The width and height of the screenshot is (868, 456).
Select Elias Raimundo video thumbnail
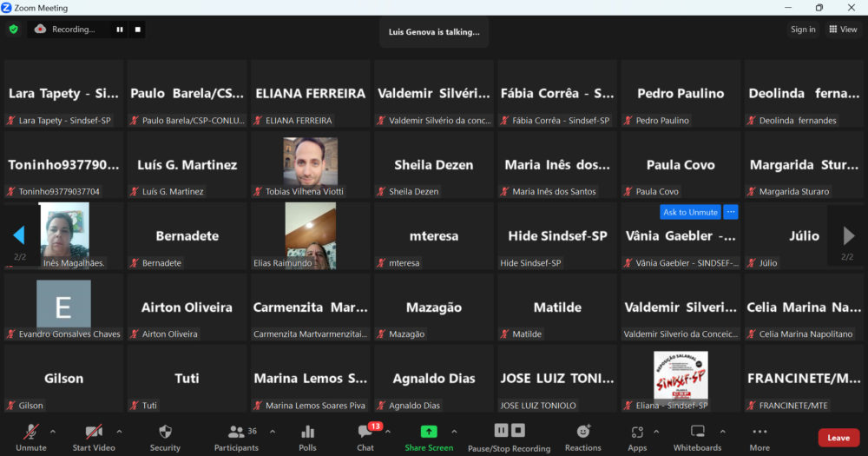[x=311, y=235]
